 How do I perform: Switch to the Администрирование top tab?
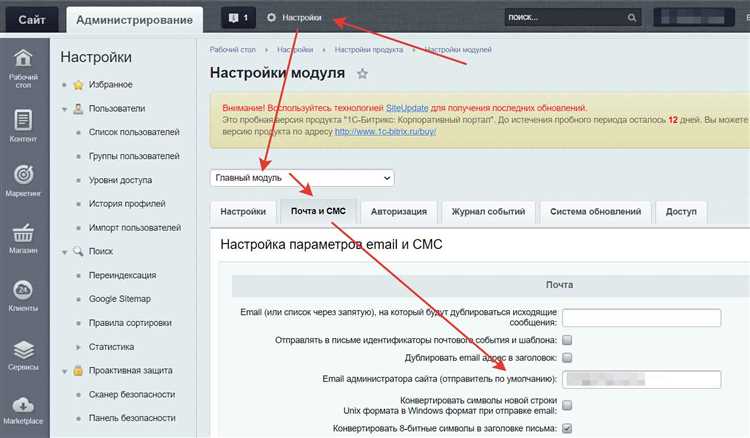coord(134,20)
